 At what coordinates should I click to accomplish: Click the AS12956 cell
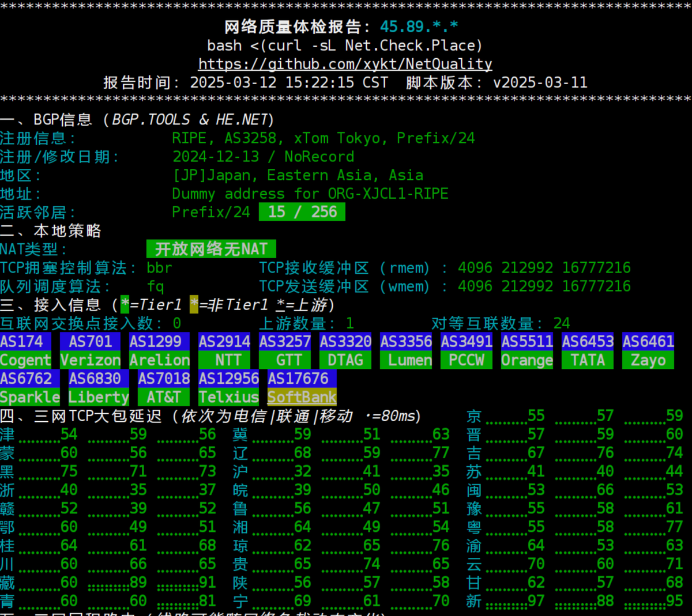point(229,379)
